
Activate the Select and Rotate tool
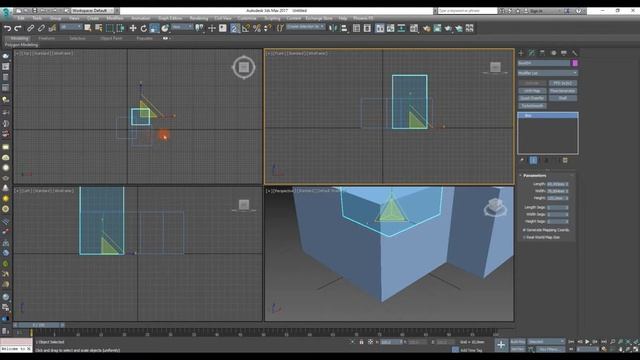point(144,28)
